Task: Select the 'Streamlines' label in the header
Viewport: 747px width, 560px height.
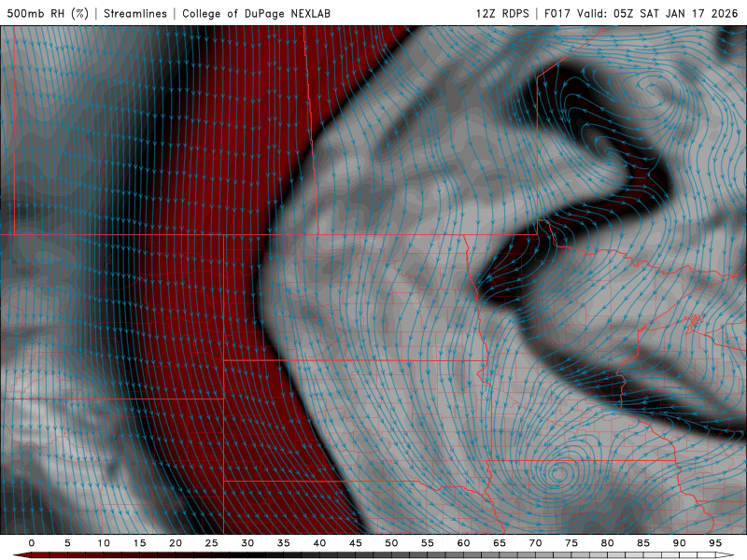Action: click(x=135, y=13)
